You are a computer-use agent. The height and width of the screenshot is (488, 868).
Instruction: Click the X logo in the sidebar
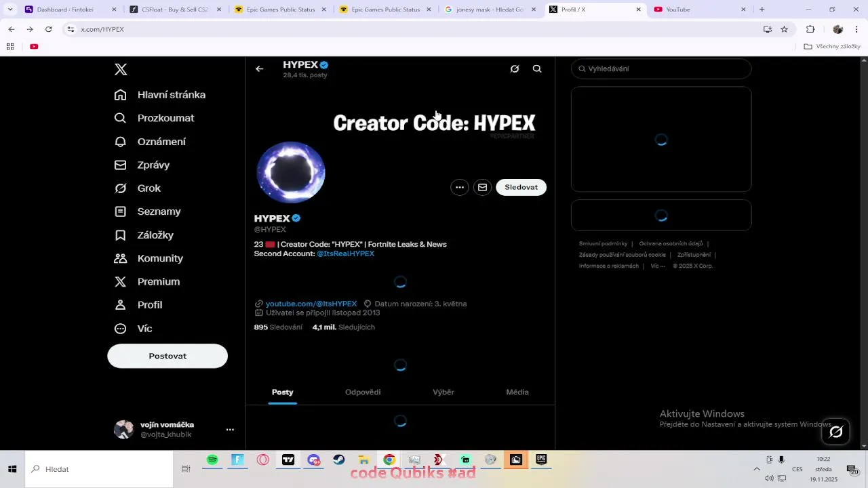[121, 69]
